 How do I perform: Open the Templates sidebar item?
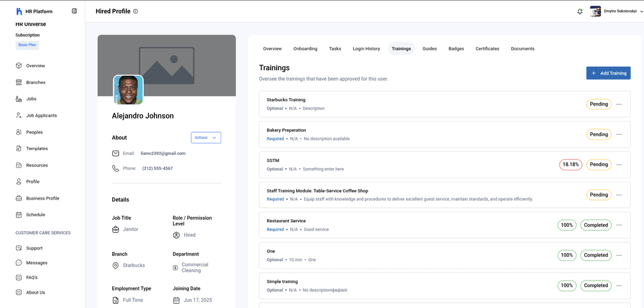pos(36,148)
